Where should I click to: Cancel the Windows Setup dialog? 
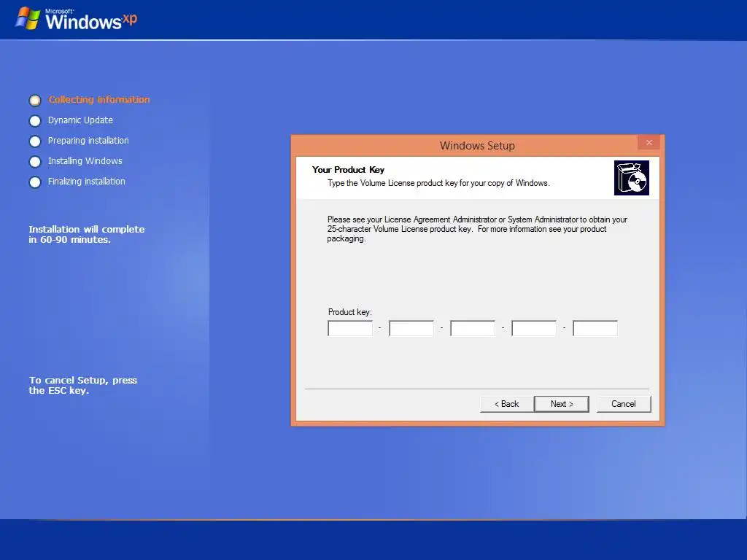coord(623,404)
